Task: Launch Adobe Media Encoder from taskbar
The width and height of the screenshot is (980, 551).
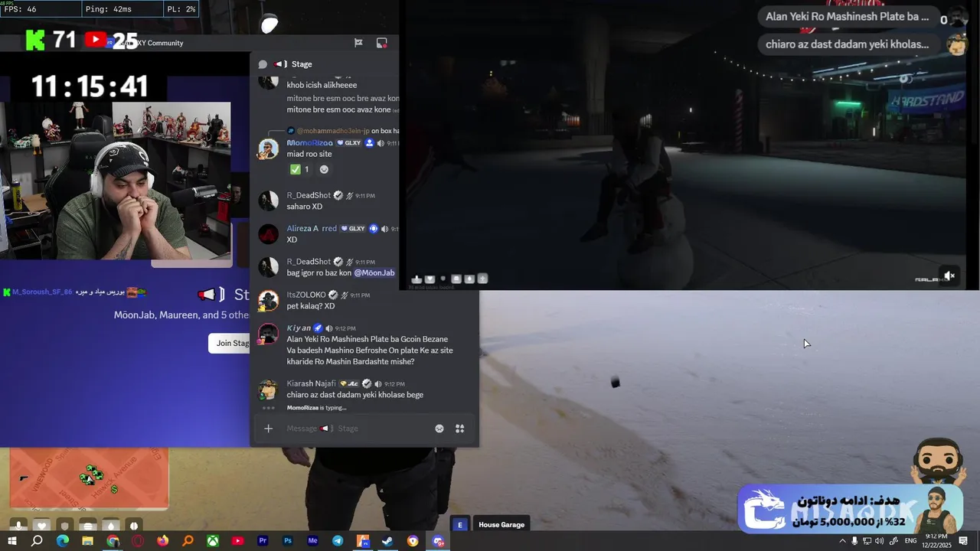Action: click(312, 541)
